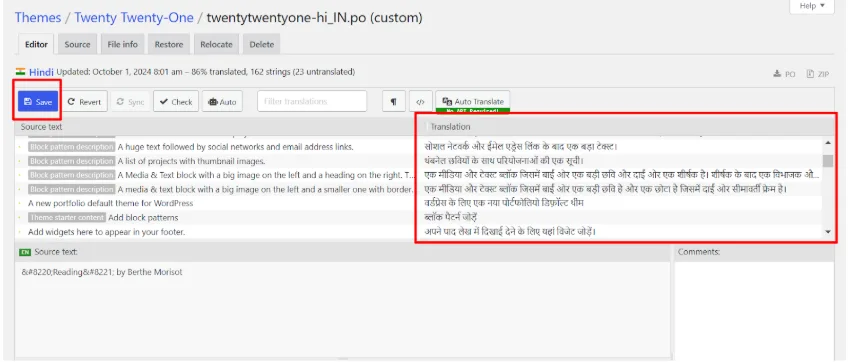Click the robot Auto button

(x=222, y=102)
